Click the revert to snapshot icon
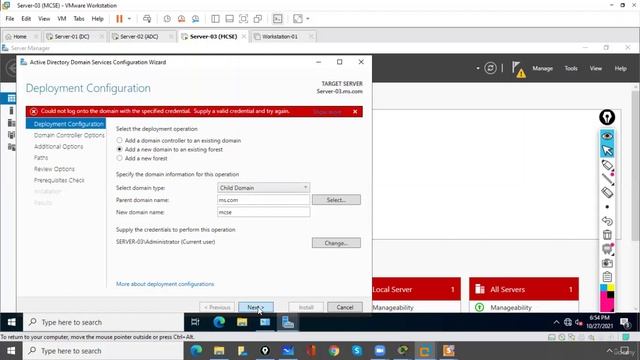640x360 pixels. pos(182,19)
